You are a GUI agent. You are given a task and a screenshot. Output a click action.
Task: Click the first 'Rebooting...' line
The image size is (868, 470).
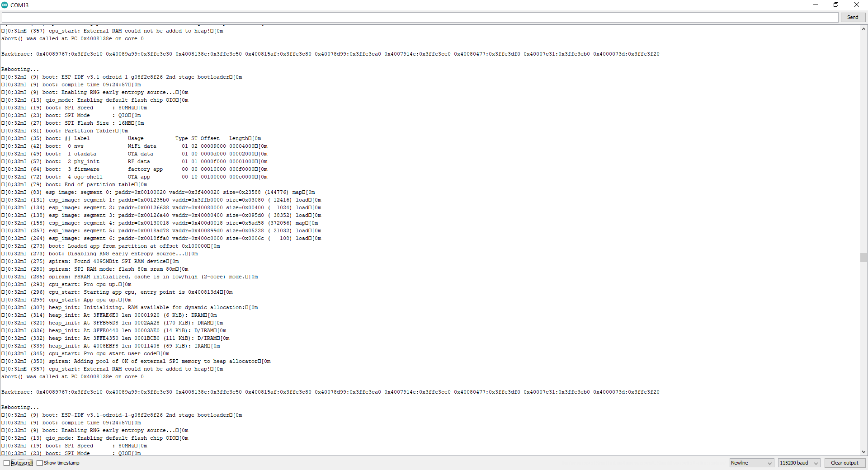pos(20,69)
